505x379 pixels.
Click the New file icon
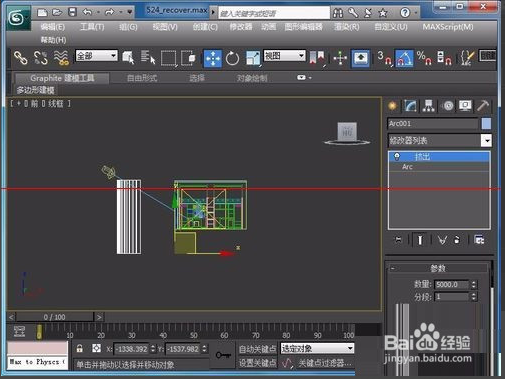(x=42, y=13)
